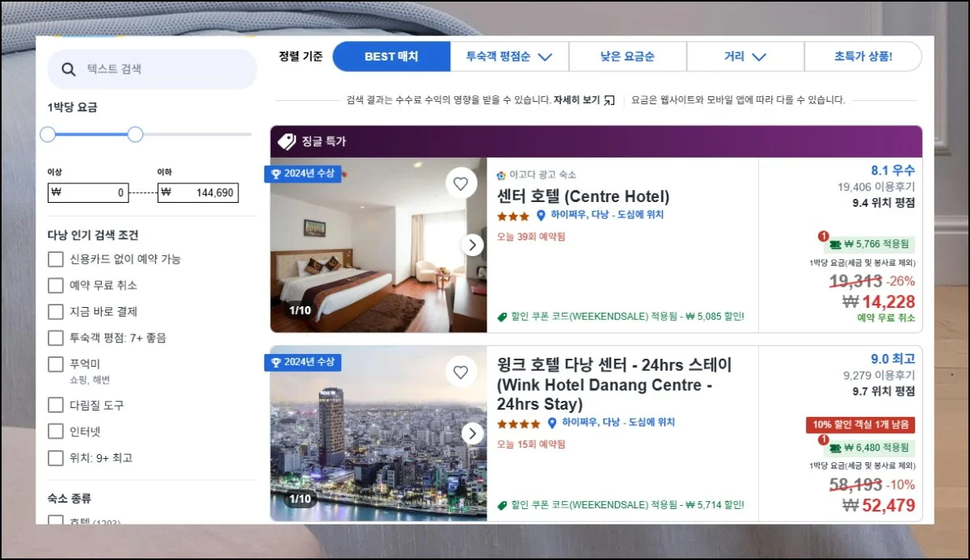Switch to the 낮은 요금순 tab
This screenshot has width=970, height=560.
click(627, 57)
